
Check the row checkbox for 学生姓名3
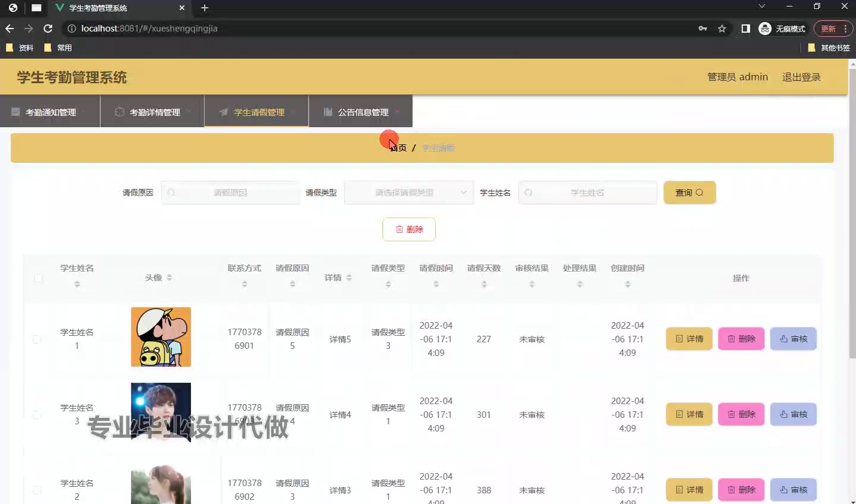[37, 415]
